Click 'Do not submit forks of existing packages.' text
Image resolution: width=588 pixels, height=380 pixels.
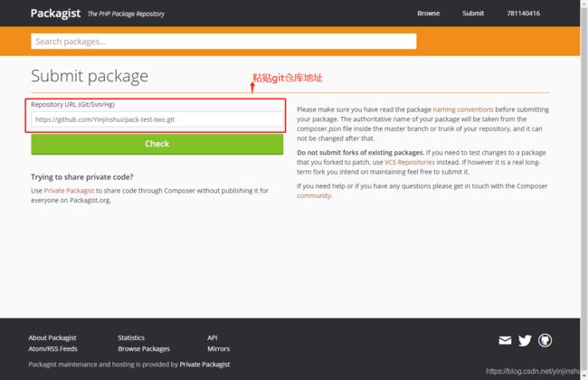[360, 153]
